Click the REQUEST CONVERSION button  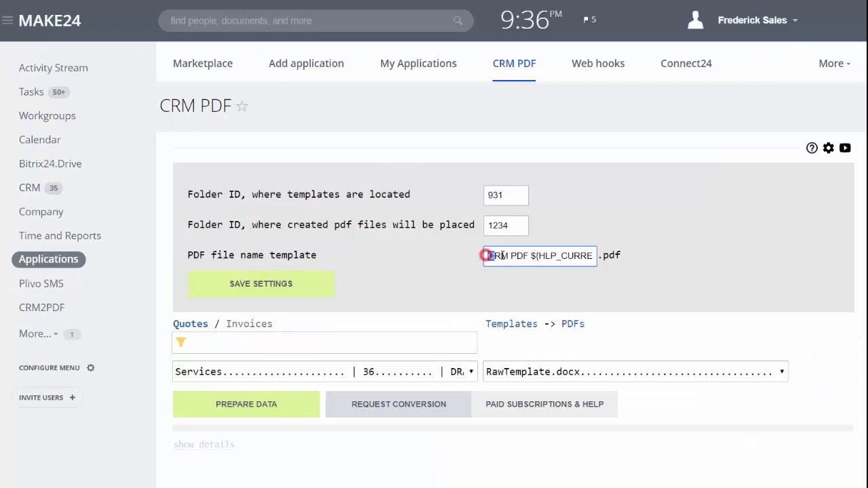coord(399,404)
